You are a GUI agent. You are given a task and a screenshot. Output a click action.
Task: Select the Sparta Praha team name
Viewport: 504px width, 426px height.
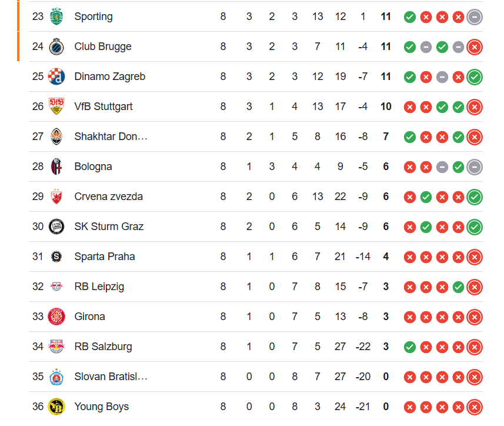pyautogui.click(x=105, y=257)
